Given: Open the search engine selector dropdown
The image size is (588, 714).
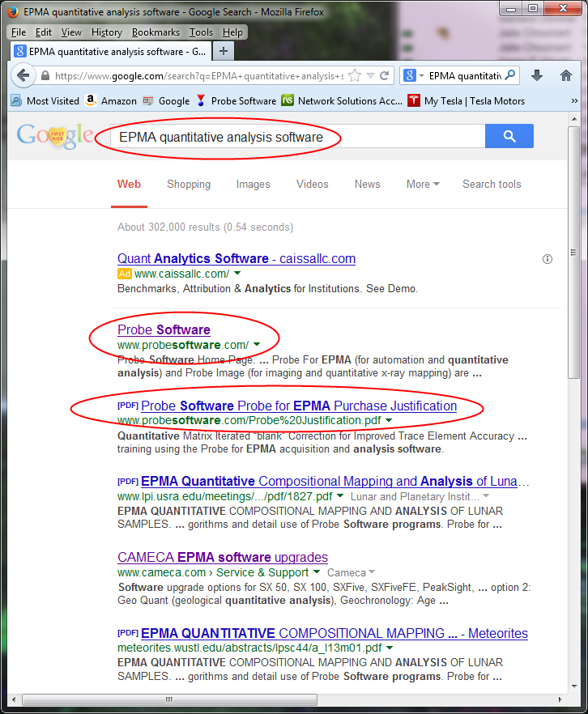Looking at the screenshot, I should click(x=413, y=76).
